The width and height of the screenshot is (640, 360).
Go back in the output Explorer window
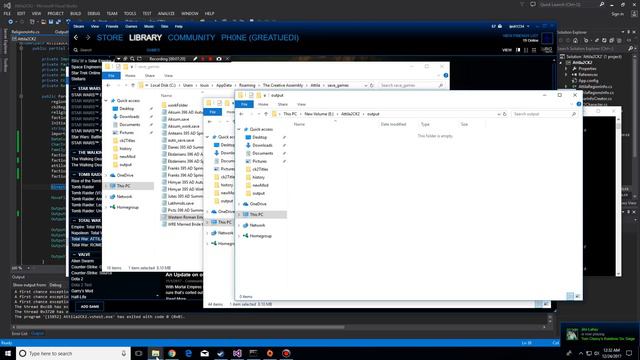pos(242,114)
